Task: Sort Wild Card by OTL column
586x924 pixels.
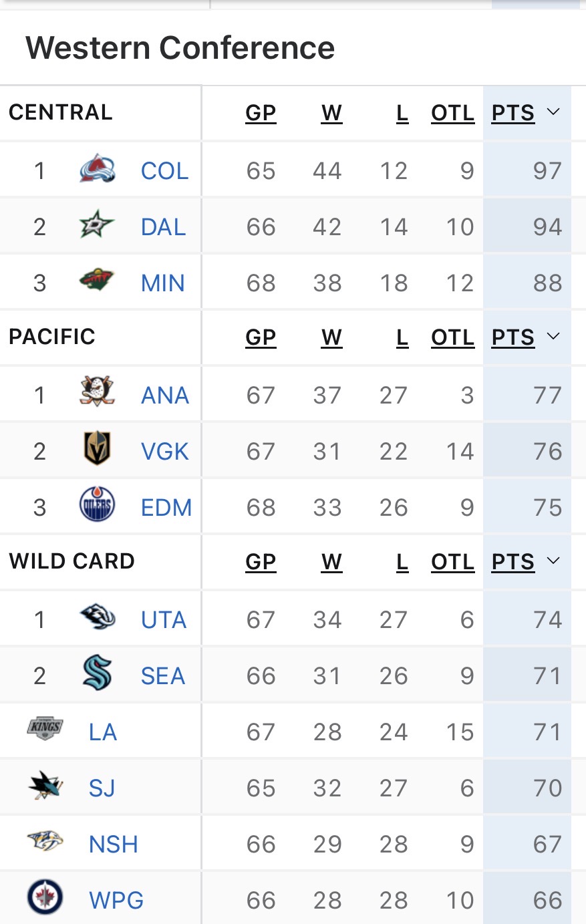Action: [x=452, y=562]
